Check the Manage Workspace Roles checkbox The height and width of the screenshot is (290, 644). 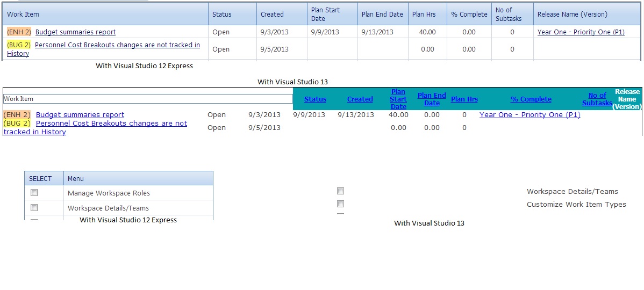tap(34, 193)
